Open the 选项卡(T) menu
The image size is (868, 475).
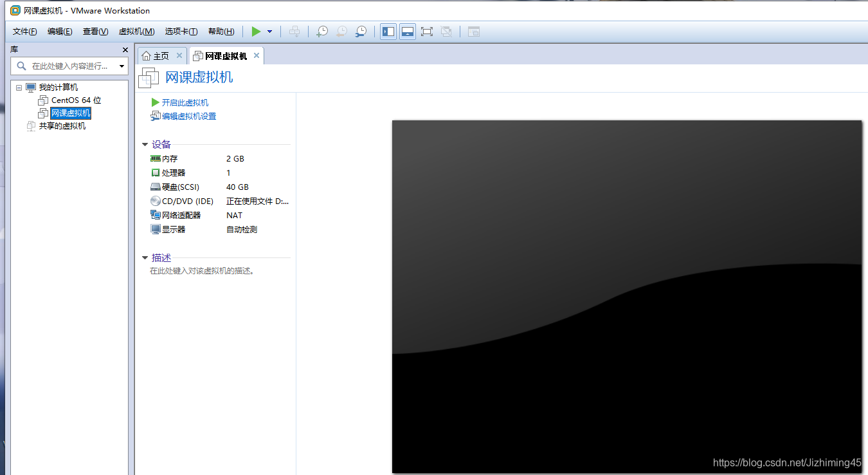point(181,32)
